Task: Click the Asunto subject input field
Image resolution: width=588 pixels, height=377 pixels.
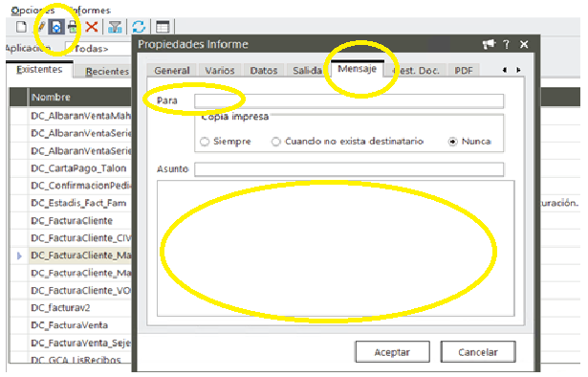Action: point(349,169)
